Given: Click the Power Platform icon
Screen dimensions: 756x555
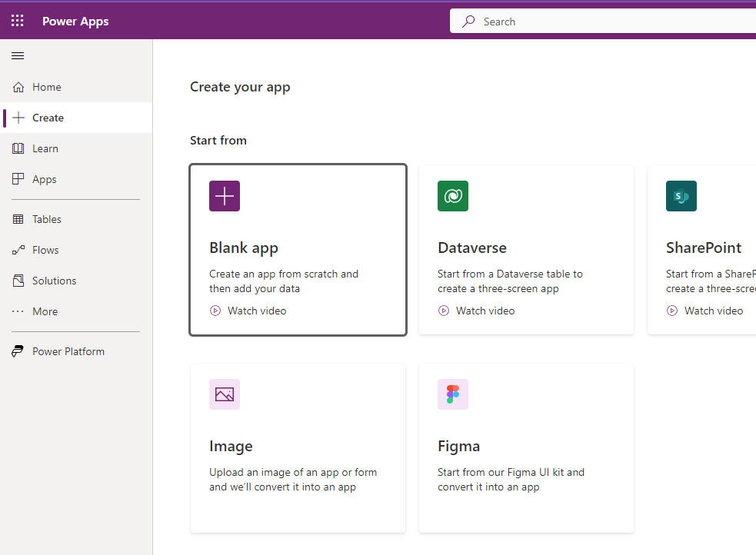Looking at the screenshot, I should [x=18, y=352].
